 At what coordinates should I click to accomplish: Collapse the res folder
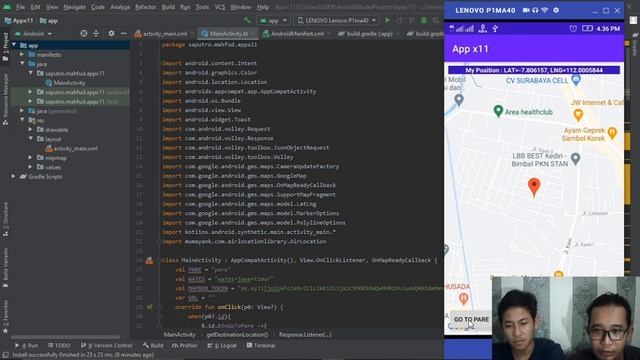[x=22, y=120]
